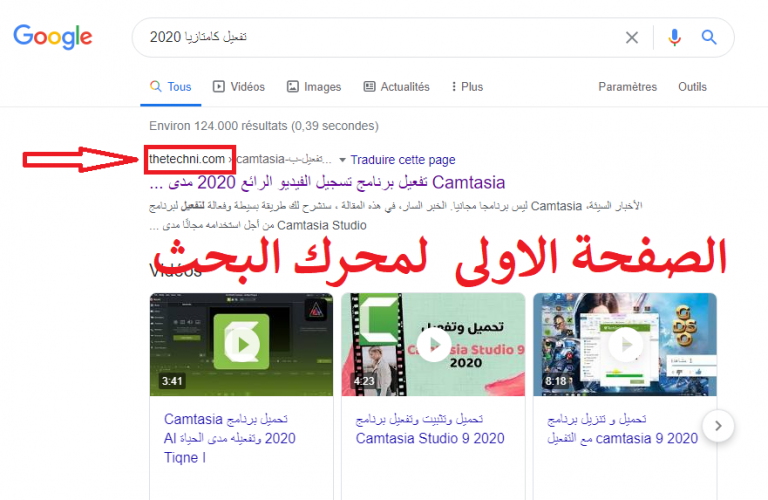This screenshot has height=500, width=768.
Task: Start voice search with microphone icon
Action: 675,38
